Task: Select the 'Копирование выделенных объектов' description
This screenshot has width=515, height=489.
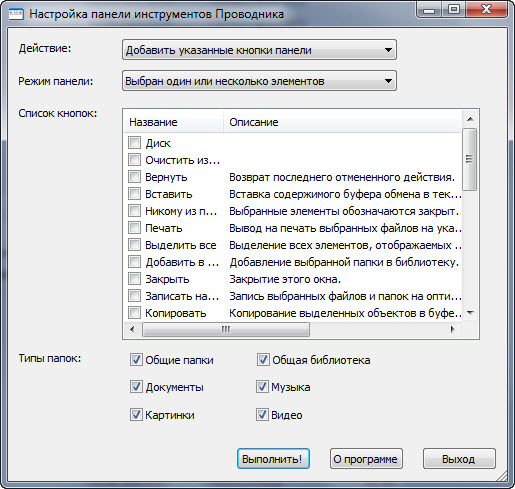Action: tap(345, 313)
